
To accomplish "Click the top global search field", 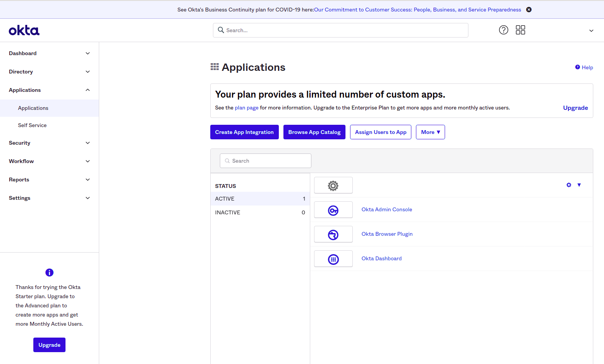I will point(340,30).
